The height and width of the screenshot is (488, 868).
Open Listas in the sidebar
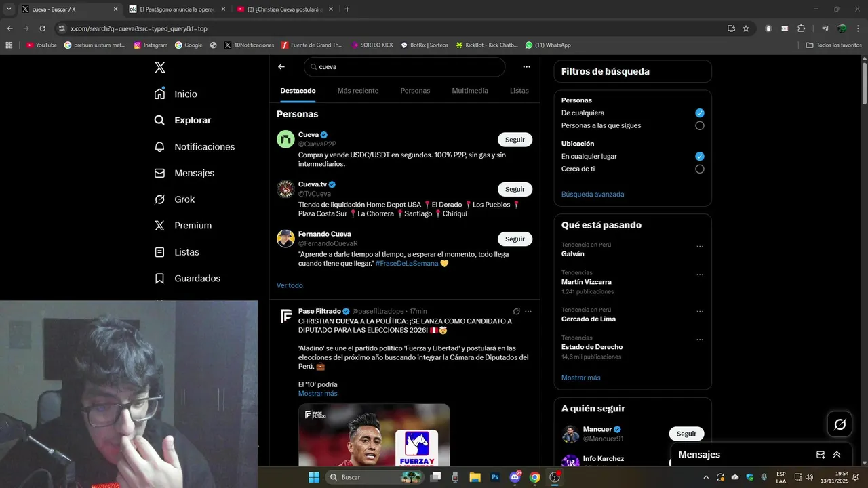pos(176,251)
